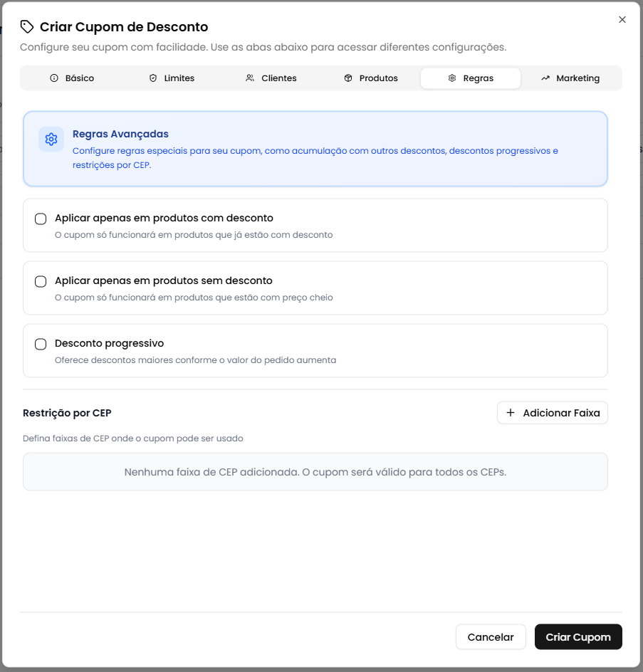Image resolution: width=643 pixels, height=672 pixels.
Task: Click the people icon on Clientes tab
Action: coord(250,78)
